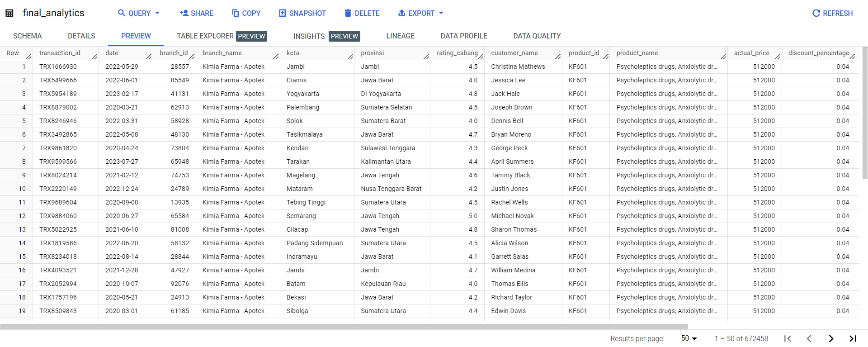Click the vertical scrollbar on the right
Image resolution: width=868 pixels, height=347 pixels.
tap(864, 113)
